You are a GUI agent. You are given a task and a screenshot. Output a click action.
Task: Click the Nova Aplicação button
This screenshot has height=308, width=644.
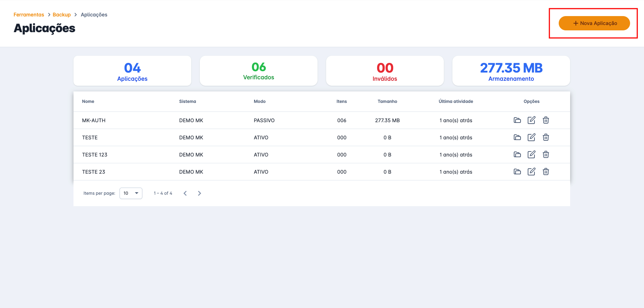click(x=594, y=23)
